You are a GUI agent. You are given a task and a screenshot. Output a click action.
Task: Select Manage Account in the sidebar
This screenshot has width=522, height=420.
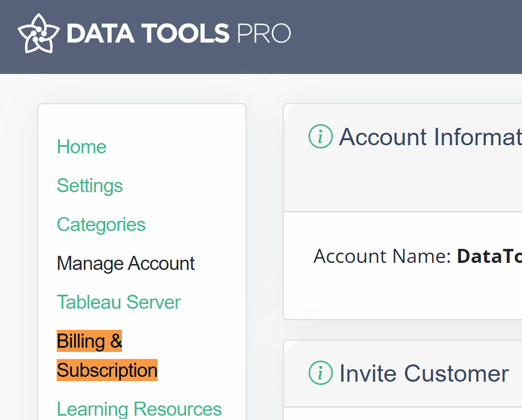point(126,263)
